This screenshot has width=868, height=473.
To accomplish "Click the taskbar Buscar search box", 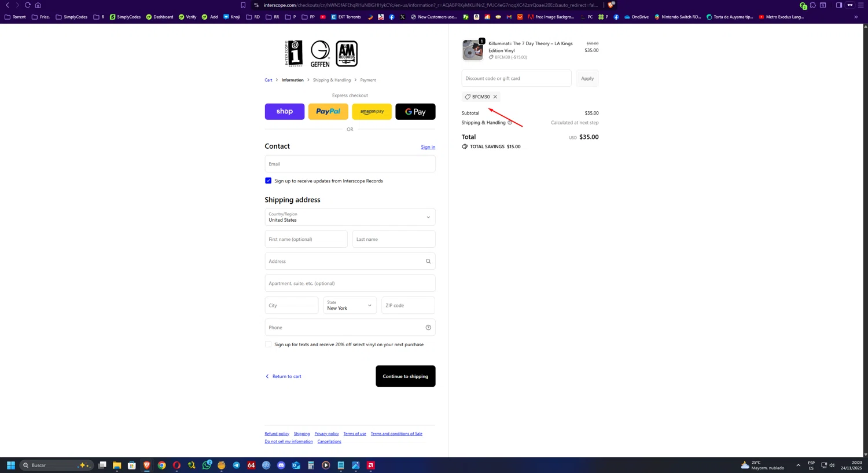I will pos(56,465).
